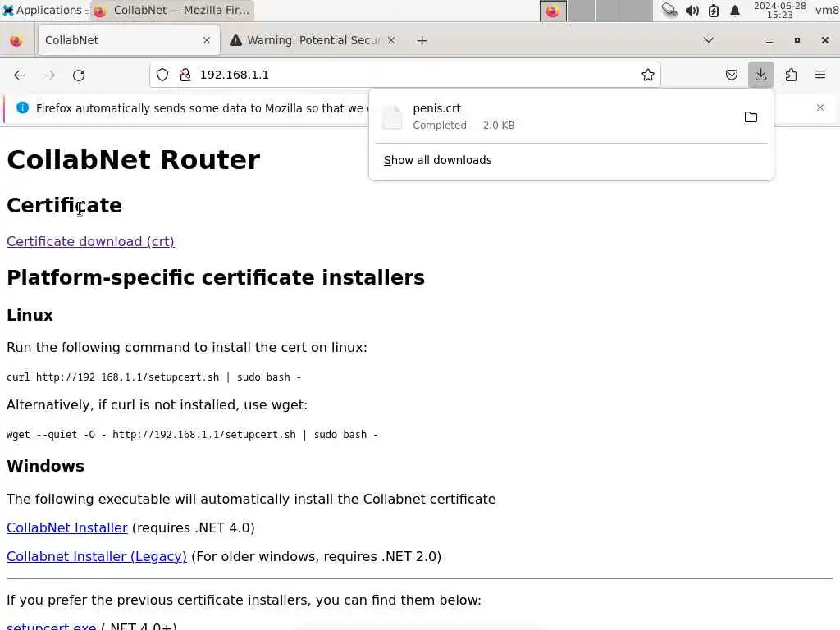Click the date and time clock
The image size is (840, 630).
coord(779,10)
